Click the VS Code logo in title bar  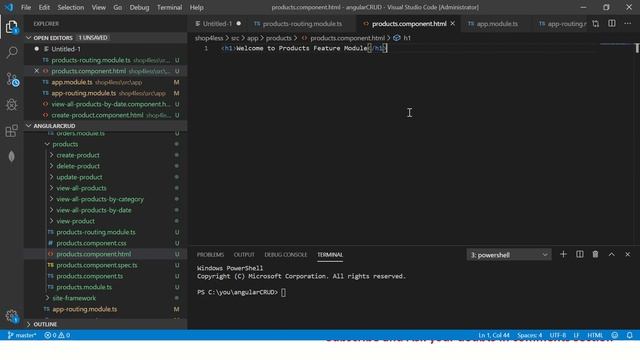pyautogui.click(x=9, y=7)
